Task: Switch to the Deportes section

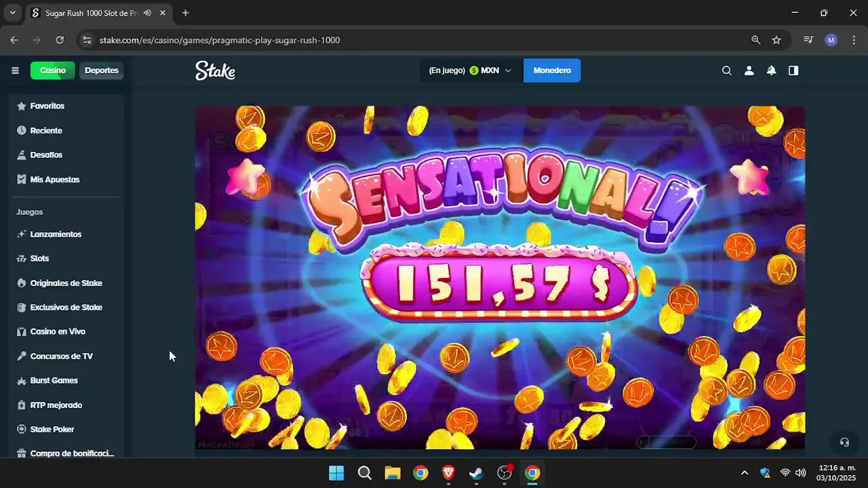Action: 102,70
